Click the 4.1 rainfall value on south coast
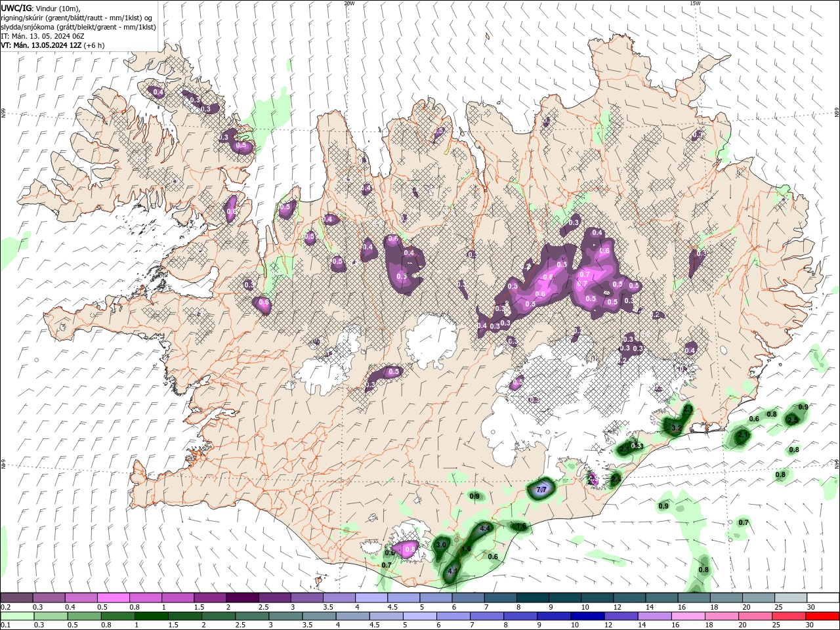 (452, 571)
